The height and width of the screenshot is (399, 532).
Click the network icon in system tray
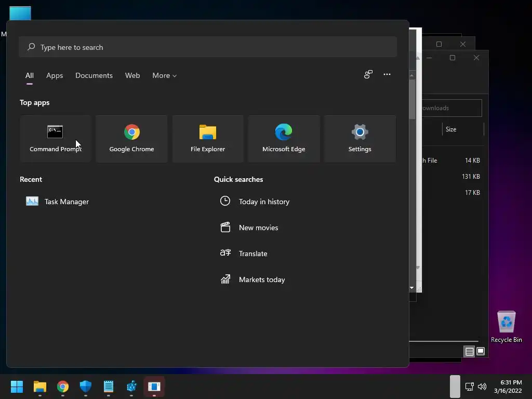pos(469,387)
